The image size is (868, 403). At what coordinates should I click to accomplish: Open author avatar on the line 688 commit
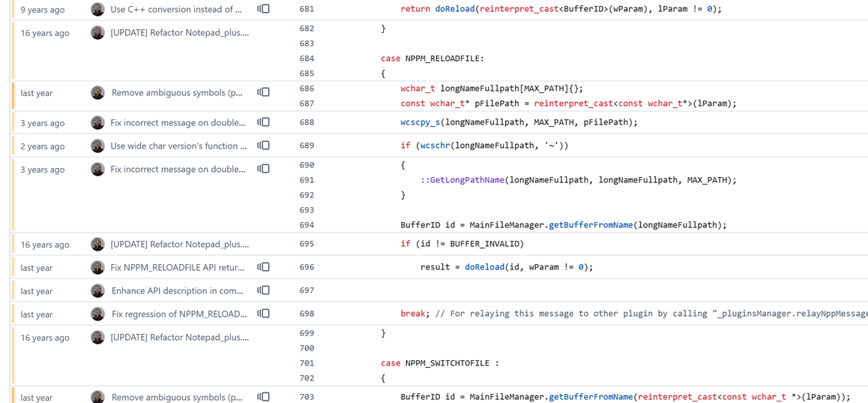click(97, 122)
